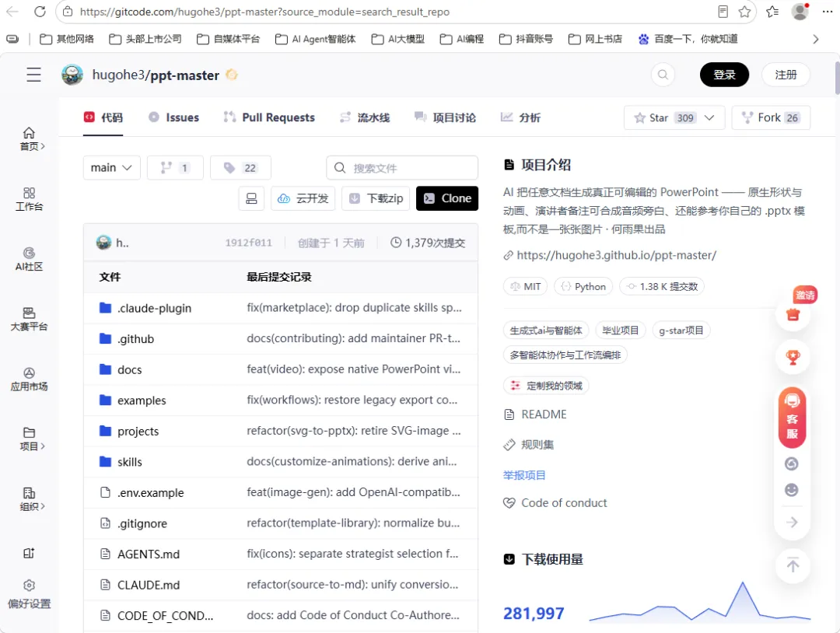The width and height of the screenshot is (840, 633).
Task: Open 工作台 in left sidebar
Action: click(x=30, y=199)
